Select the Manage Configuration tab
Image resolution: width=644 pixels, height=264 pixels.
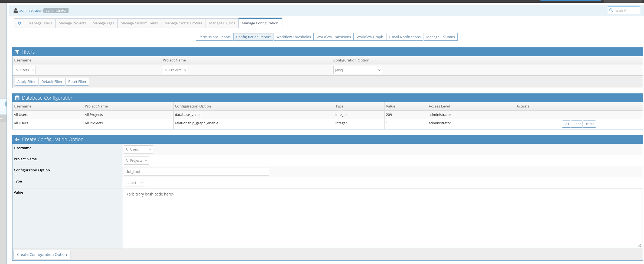click(x=260, y=23)
